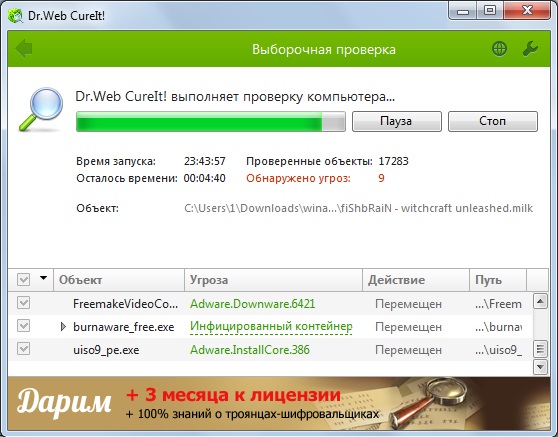Open settings via the wrench icon
Image resolution: width=558 pixels, height=437 pixels.
[530, 49]
